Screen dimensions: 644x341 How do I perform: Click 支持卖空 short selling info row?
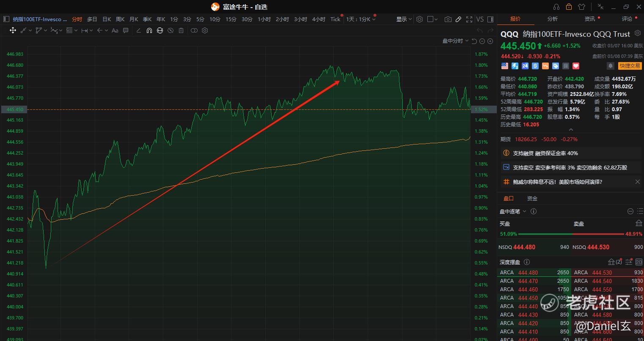[570, 167]
